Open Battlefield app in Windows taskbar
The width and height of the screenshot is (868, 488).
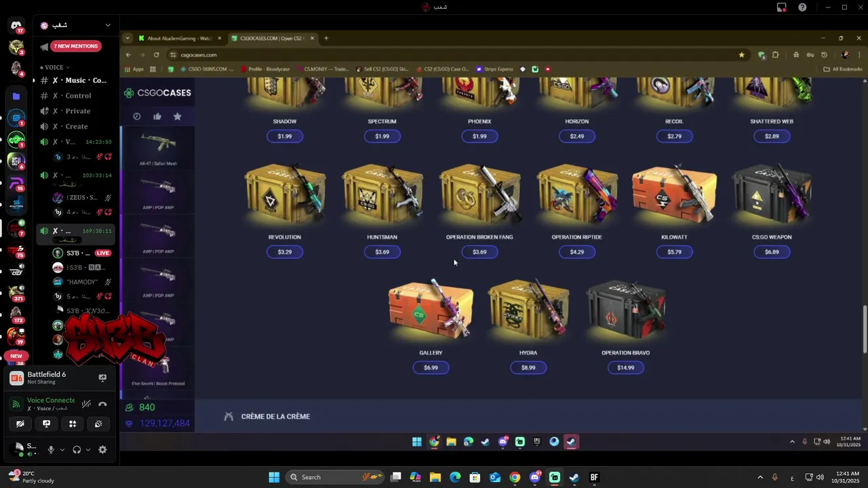pos(594,477)
